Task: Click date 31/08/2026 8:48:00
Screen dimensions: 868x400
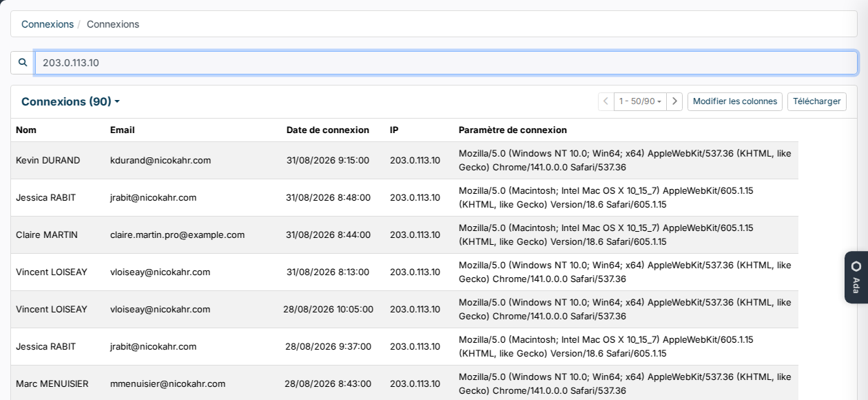Action: point(328,197)
